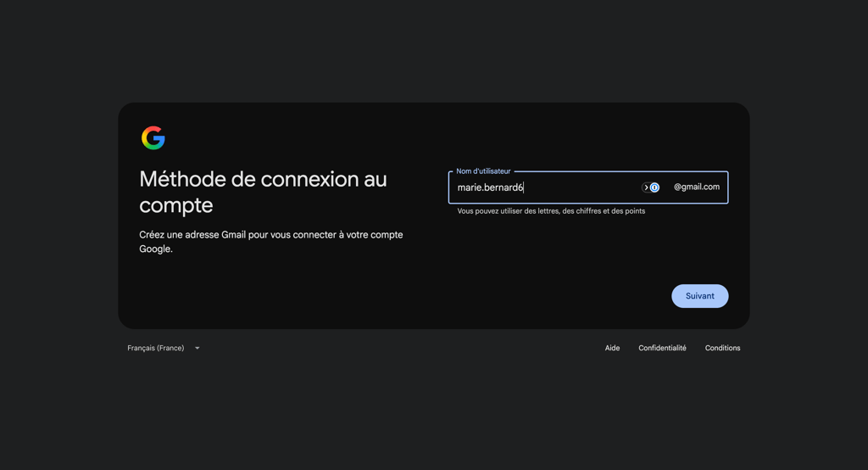Click the Suivant button

(x=699, y=296)
